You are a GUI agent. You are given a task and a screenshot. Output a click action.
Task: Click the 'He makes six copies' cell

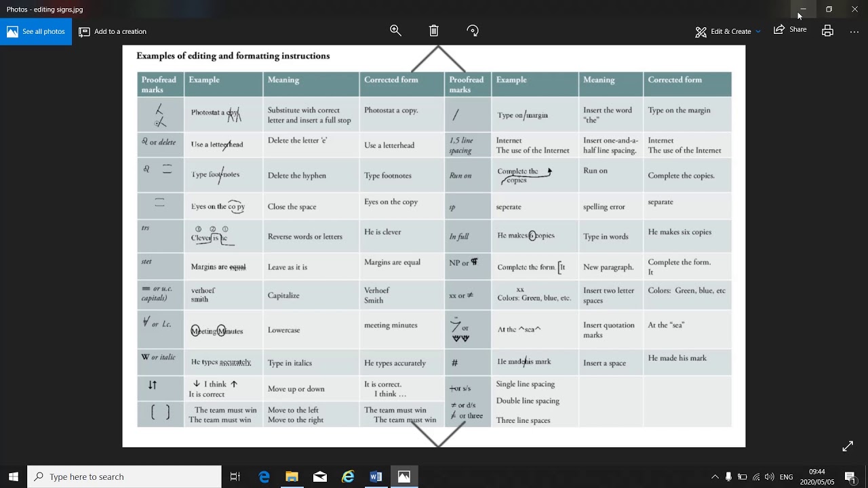pyautogui.click(x=679, y=232)
